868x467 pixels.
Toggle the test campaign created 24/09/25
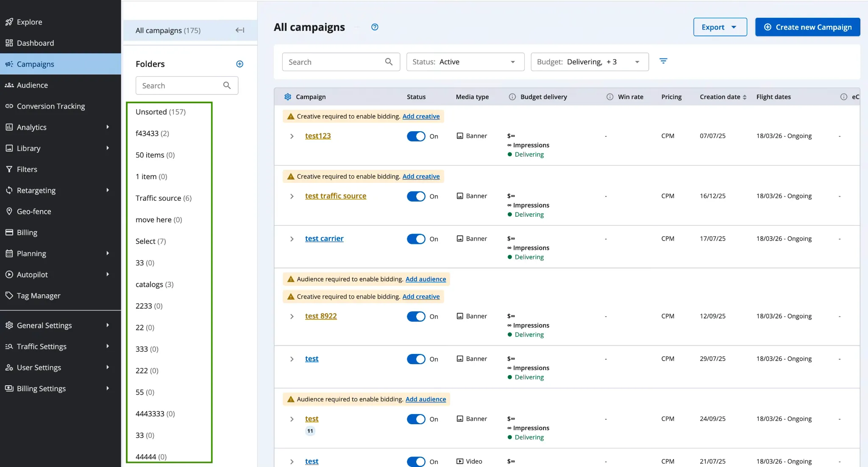pos(416,420)
